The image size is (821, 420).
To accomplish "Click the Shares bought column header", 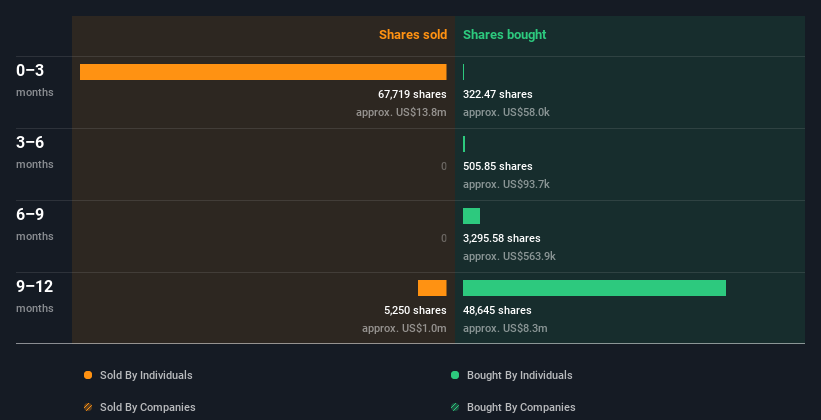I will 504,35.
